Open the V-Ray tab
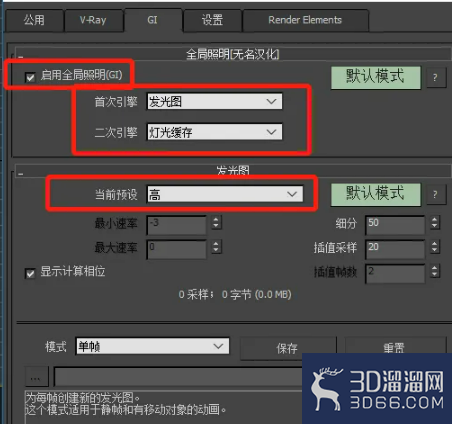 (93, 20)
